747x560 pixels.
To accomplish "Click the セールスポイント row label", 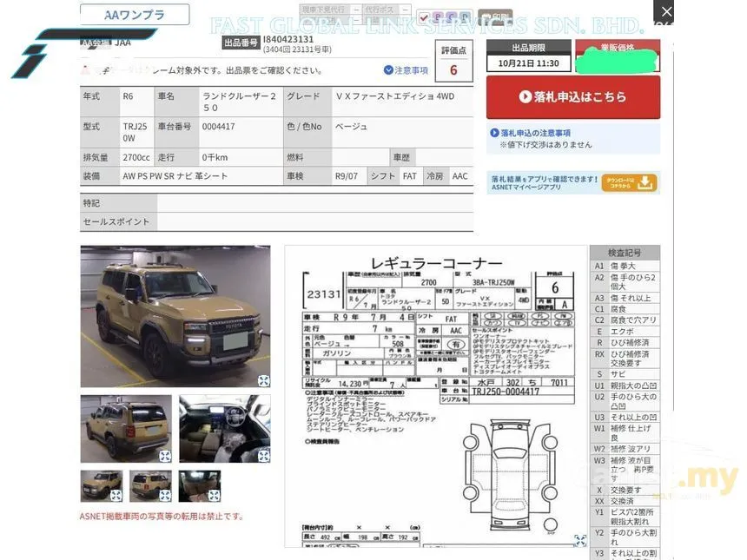I will click(119, 222).
